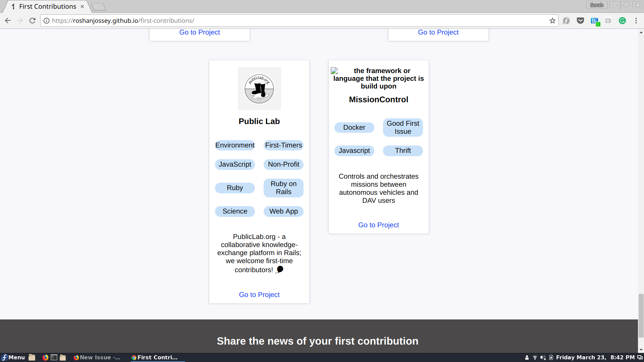Open Public Lab's Go to Project link
This screenshot has height=362, width=644.
[x=259, y=295]
